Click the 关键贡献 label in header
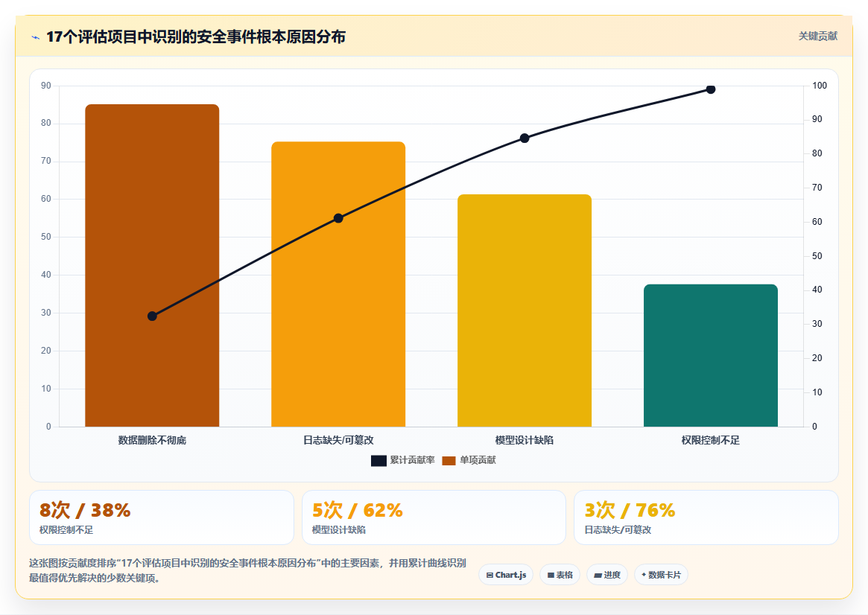 pyautogui.click(x=817, y=36)
